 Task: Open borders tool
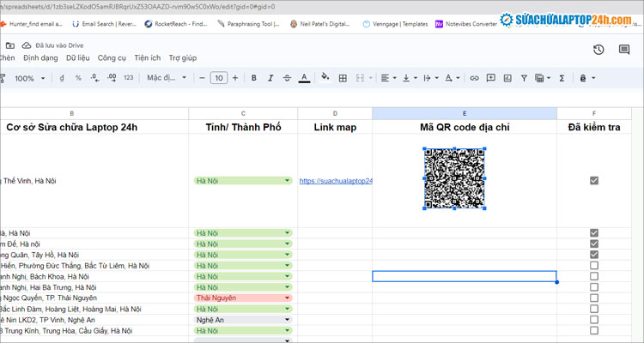pyautogui.click(x=343, y=78)
